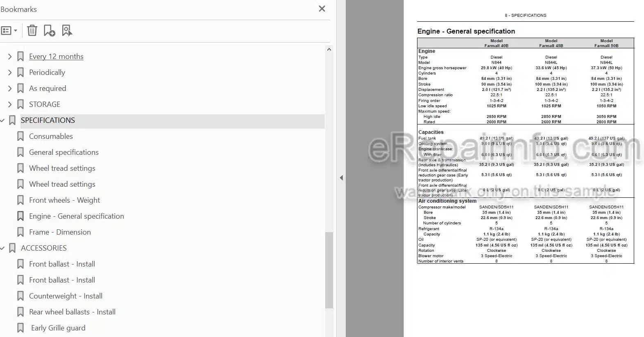Screen dimensions: 644x337
Task: Click bookmark icon beside Rear wheel ballasts
Action: [x=20, y=312]
